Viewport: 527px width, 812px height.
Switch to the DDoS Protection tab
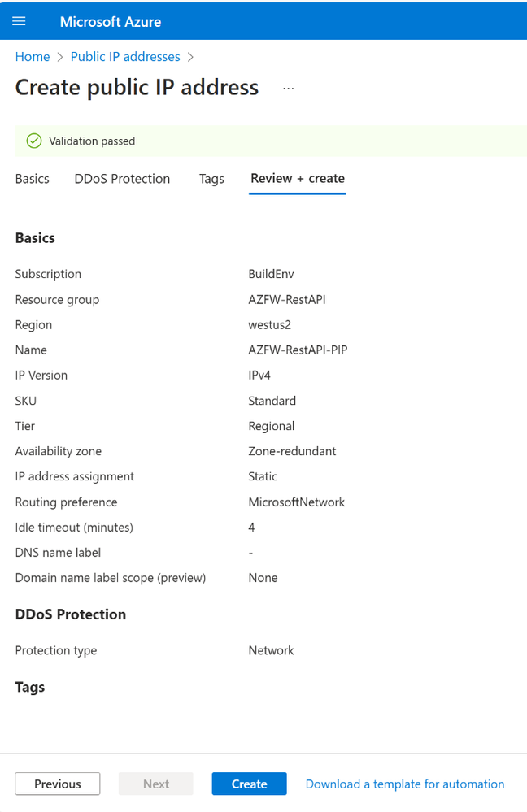[x=122, y=179]
